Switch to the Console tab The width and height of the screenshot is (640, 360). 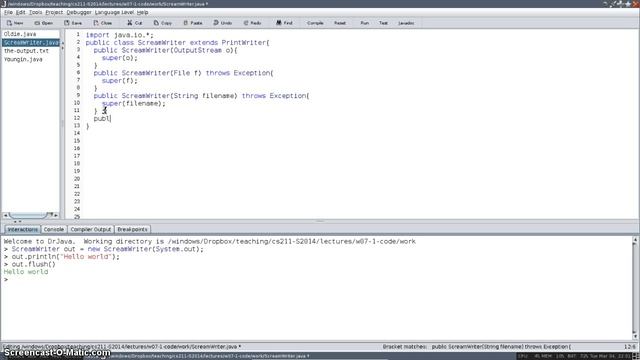click(53, 229)
